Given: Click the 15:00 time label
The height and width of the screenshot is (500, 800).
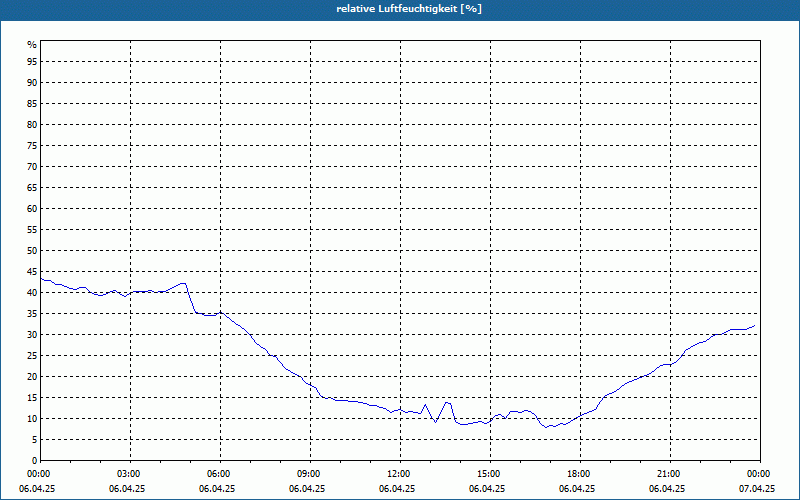Looking at the screenshot, I should point(490,474).
